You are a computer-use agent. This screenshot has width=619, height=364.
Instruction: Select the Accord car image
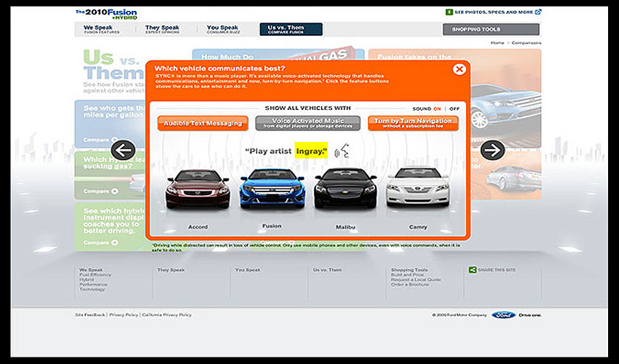(197, 189)
